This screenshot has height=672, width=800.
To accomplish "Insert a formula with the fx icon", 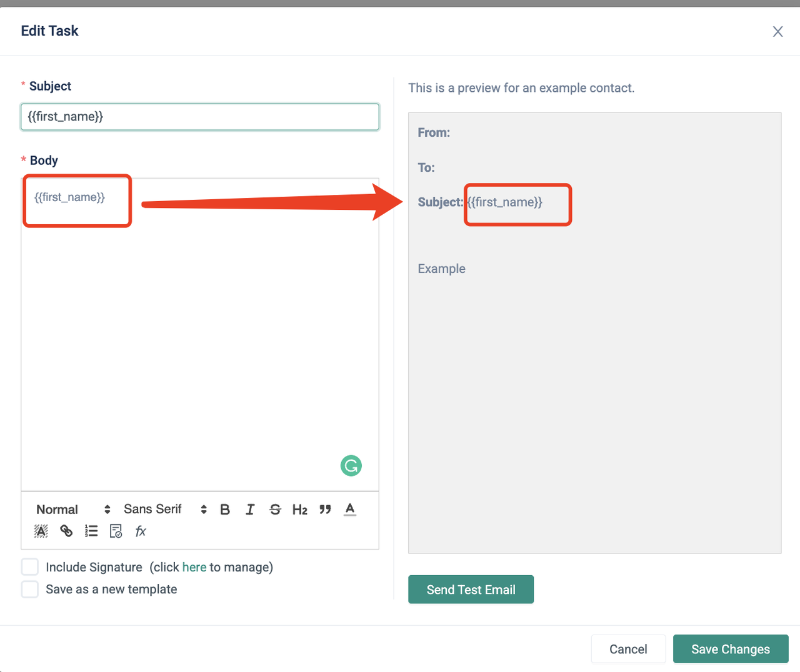I will click(141, 531).
